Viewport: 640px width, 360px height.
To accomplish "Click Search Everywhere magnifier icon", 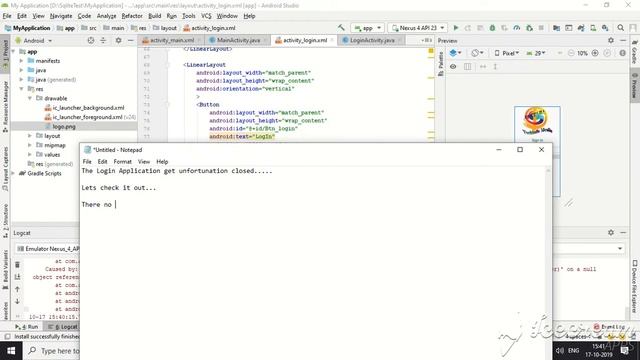I will [x=620, y=28].
